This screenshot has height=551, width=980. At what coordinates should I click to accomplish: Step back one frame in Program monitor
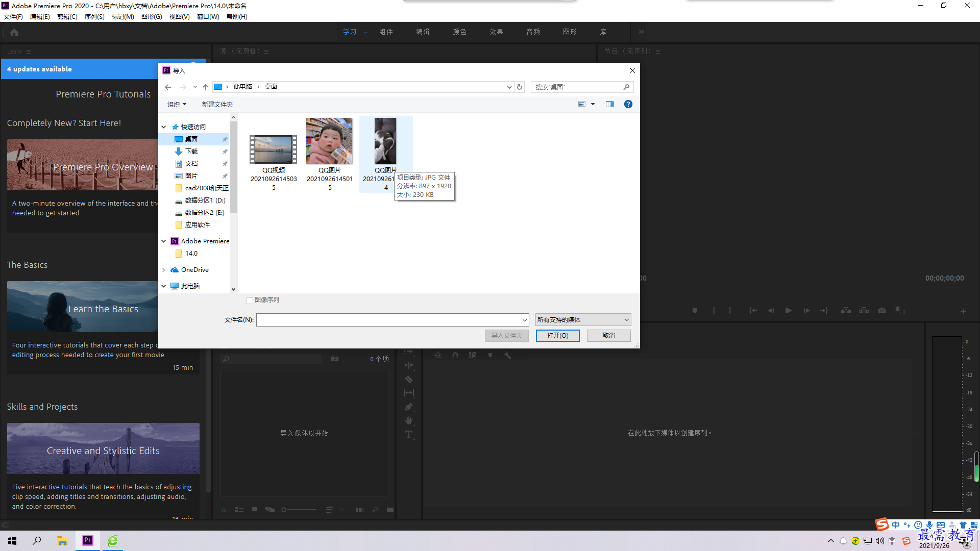pyautogui.click(x=771, y=310)
